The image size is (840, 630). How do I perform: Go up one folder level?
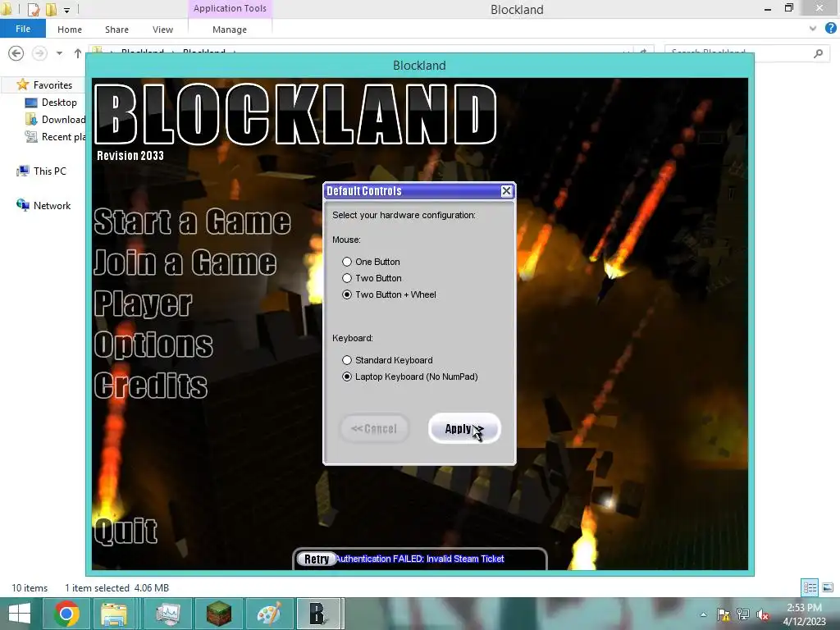78,53
